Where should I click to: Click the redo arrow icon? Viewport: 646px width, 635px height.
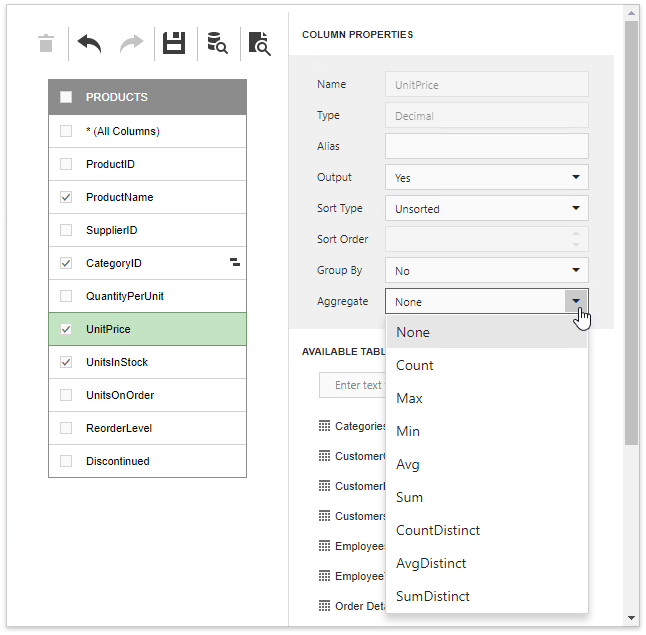click(x=131, y=43)
